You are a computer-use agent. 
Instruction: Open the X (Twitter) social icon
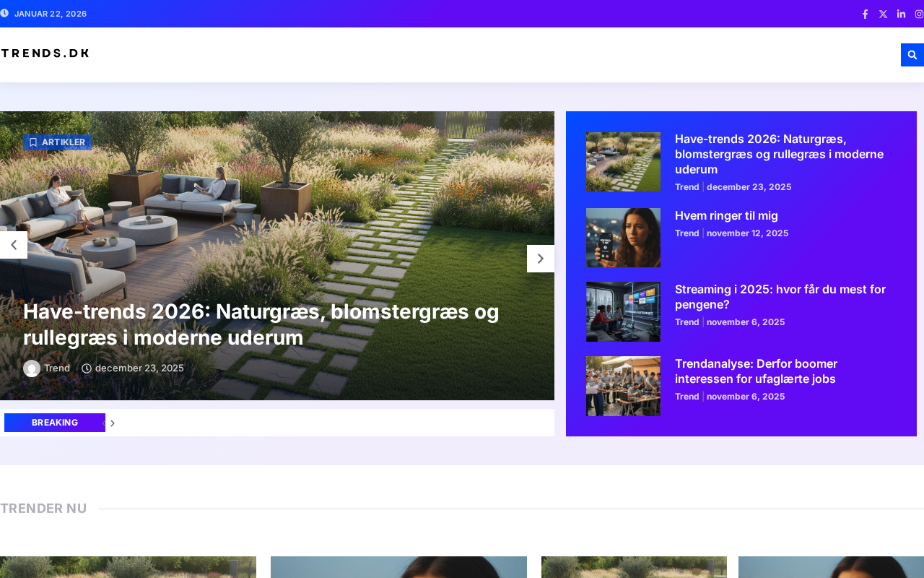pyautogui.click(x=883, y=14)
